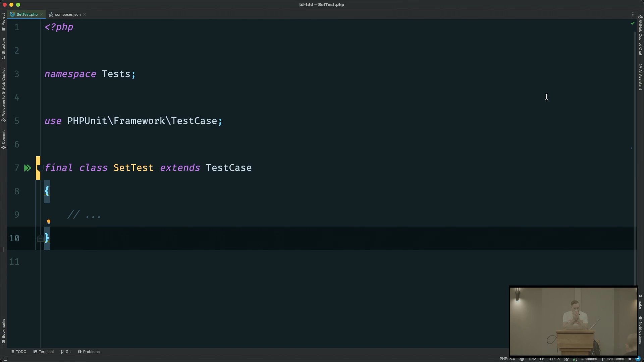Open Bookmarks tool window

pyautogui.click(x=3, y=331)
